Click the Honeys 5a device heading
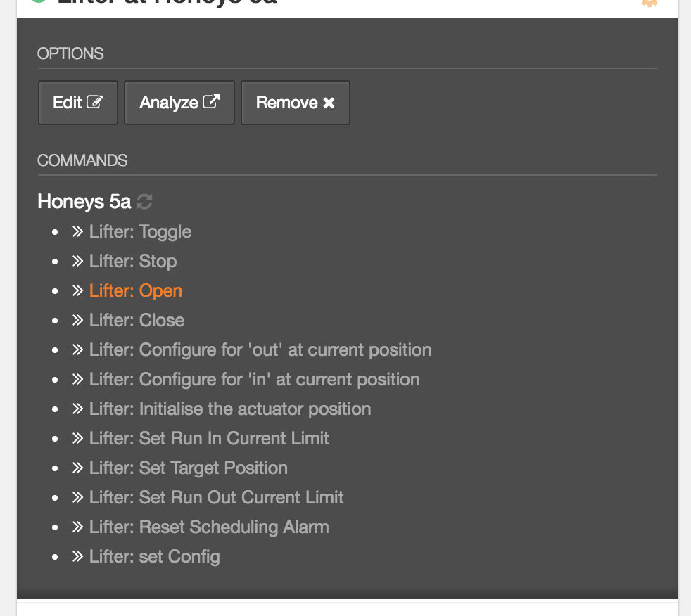Screen dimensions: 691x616 coord(84,202)
